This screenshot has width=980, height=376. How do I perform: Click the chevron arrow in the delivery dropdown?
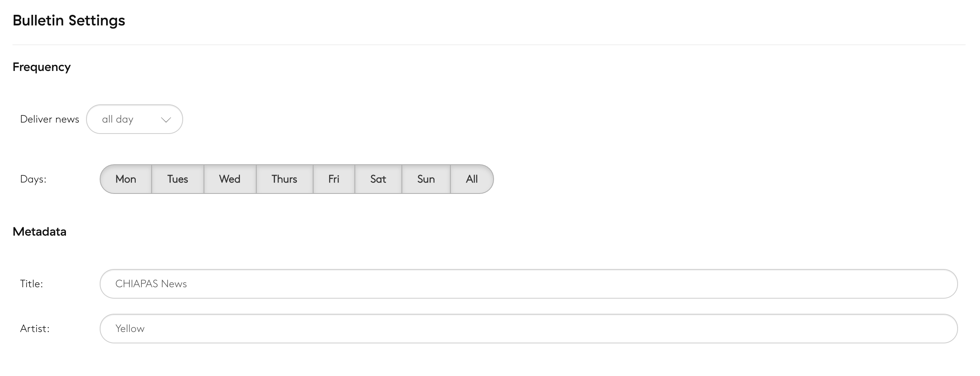166,120
